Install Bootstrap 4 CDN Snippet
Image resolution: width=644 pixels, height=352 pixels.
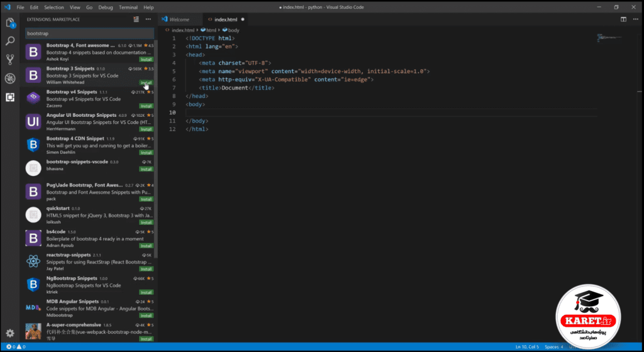146,153
